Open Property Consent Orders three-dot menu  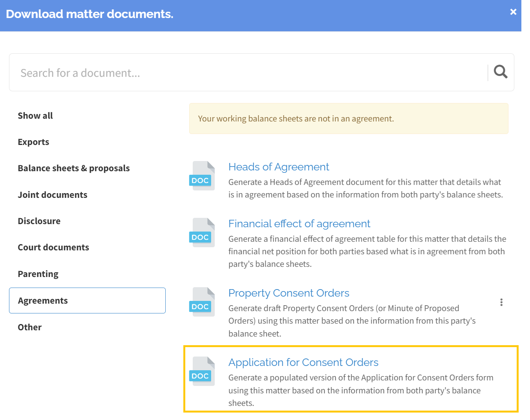[501, 302]
